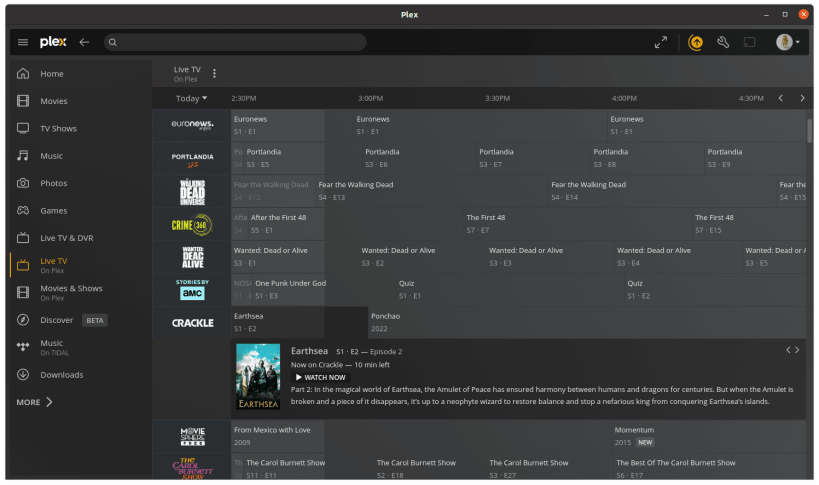Open the hamburger sidebar menu
Screen dimensions: 819x485
click(x=23, y=42)
